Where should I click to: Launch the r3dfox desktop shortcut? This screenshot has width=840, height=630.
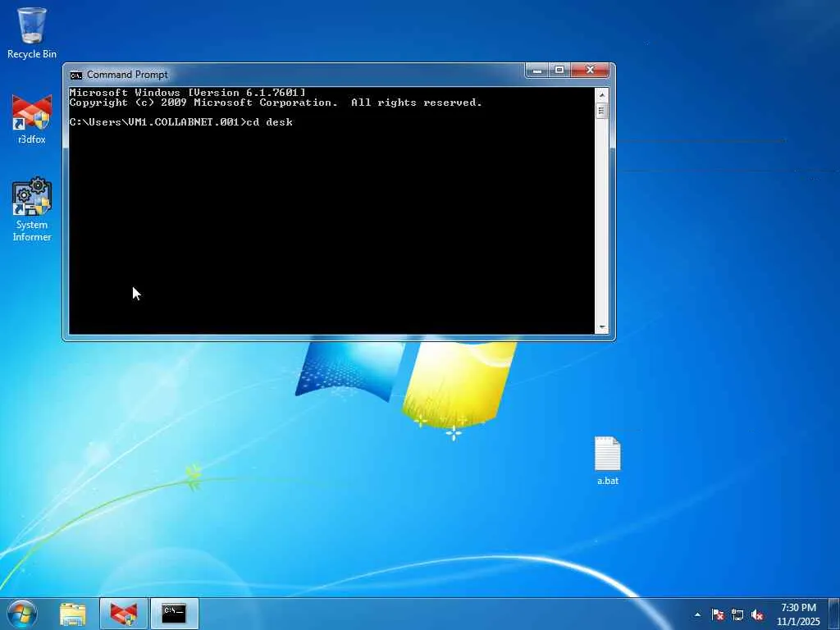point(32,119)
